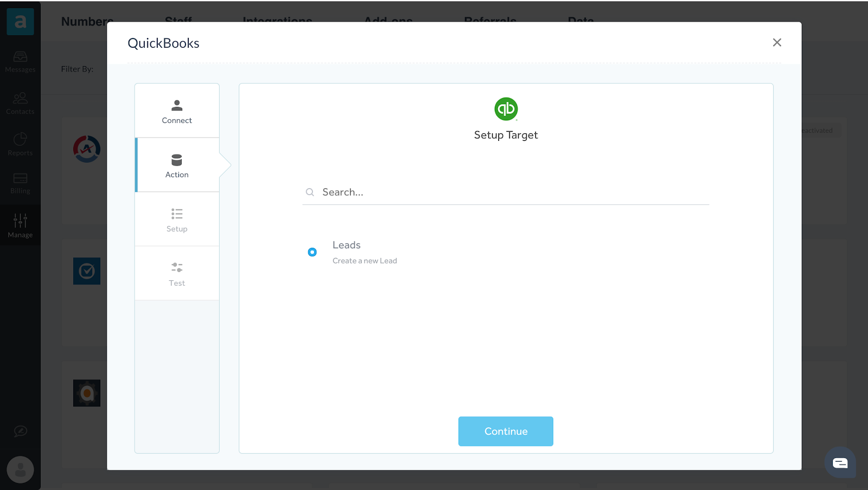Click the QuickBooks dialog title
Screen dimensions: 868x490
(x=163, y=43)
